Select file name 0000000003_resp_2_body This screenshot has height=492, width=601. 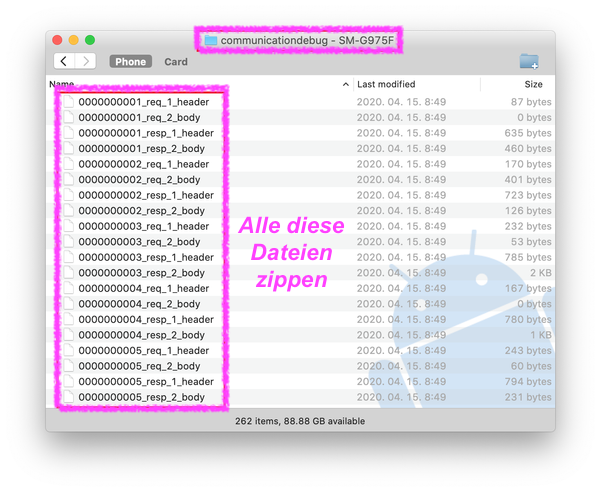tap(142, 272)
